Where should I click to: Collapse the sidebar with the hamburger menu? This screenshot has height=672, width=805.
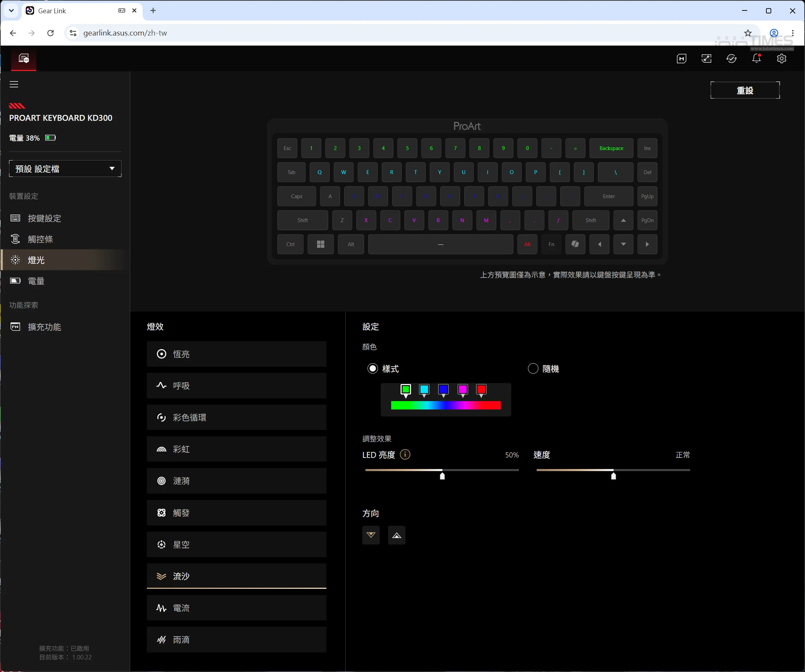[x=14, y=84]
